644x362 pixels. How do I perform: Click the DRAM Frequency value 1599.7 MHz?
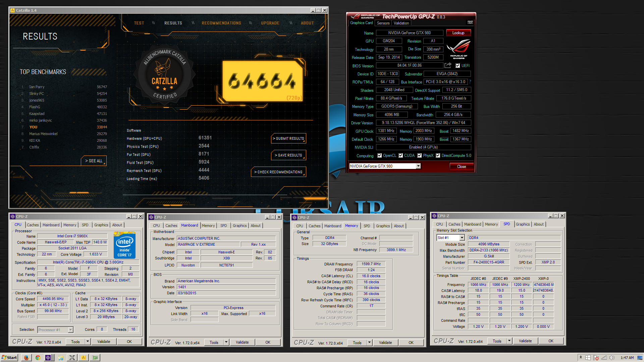coord(371,264)
